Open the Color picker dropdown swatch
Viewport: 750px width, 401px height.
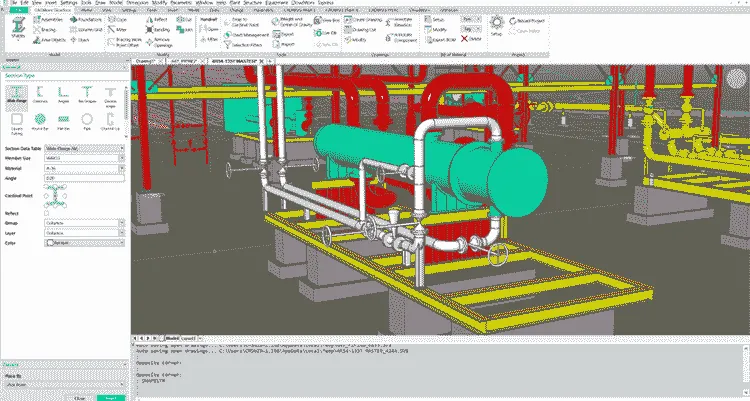point(84,243)
